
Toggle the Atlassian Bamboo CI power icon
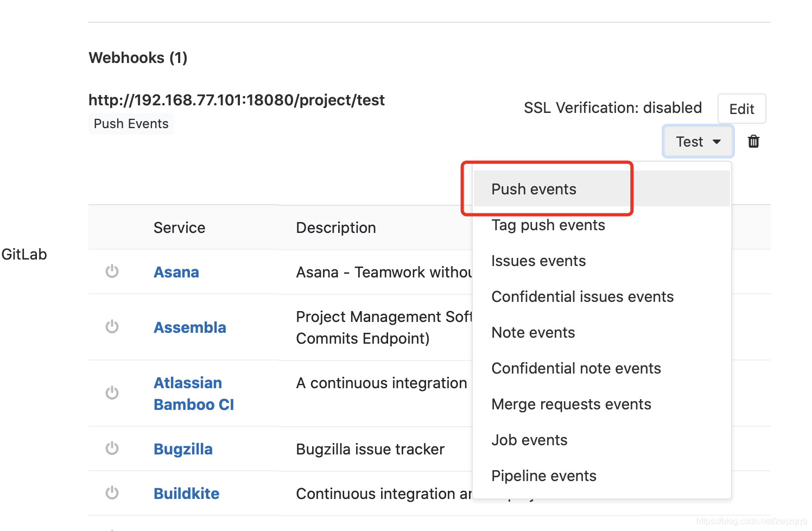coord(112,393)
